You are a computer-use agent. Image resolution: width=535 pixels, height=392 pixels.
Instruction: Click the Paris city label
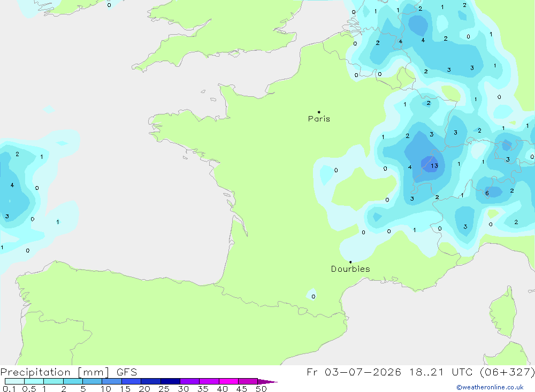[319, 119]
